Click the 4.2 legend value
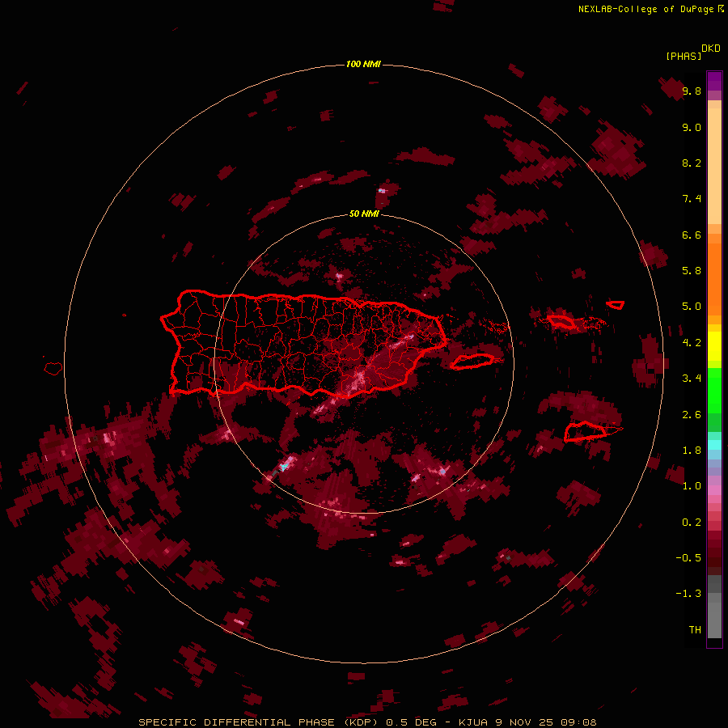The image size is (728, 728). point(692,343)
